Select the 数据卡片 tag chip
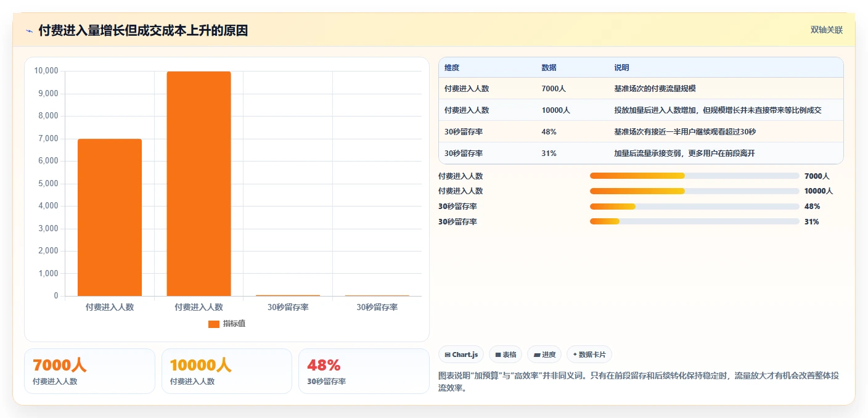This screenshot has width=868, height=418. (589, 354)
